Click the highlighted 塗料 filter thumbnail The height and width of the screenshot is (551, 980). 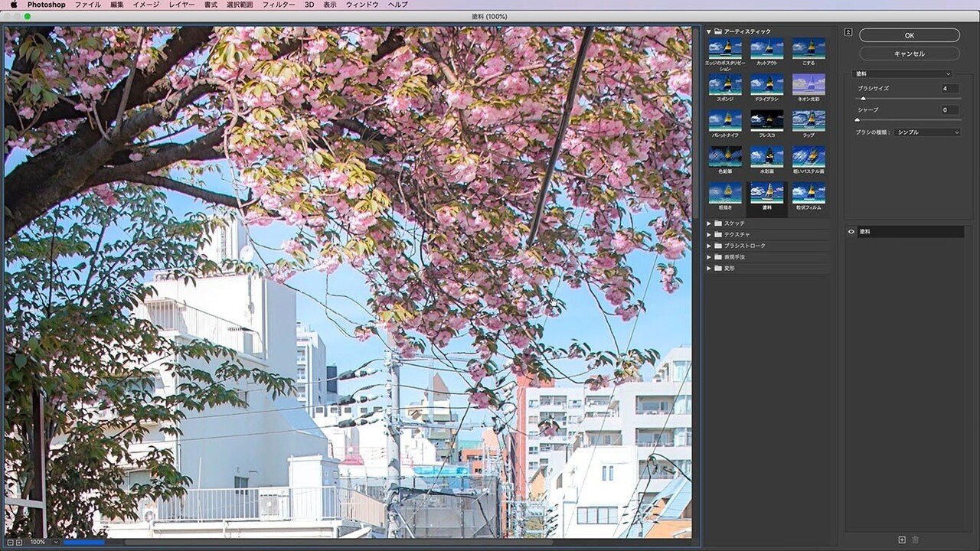tap(766, 192)
